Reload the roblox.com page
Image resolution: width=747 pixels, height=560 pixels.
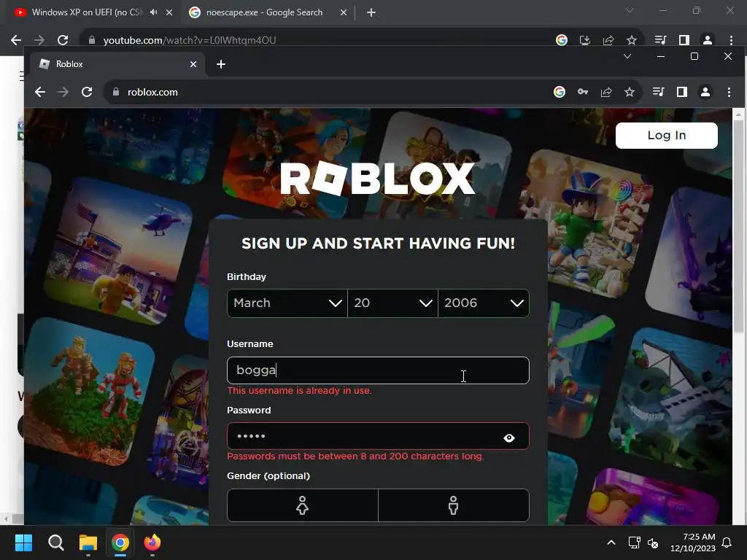coord(87,92)
